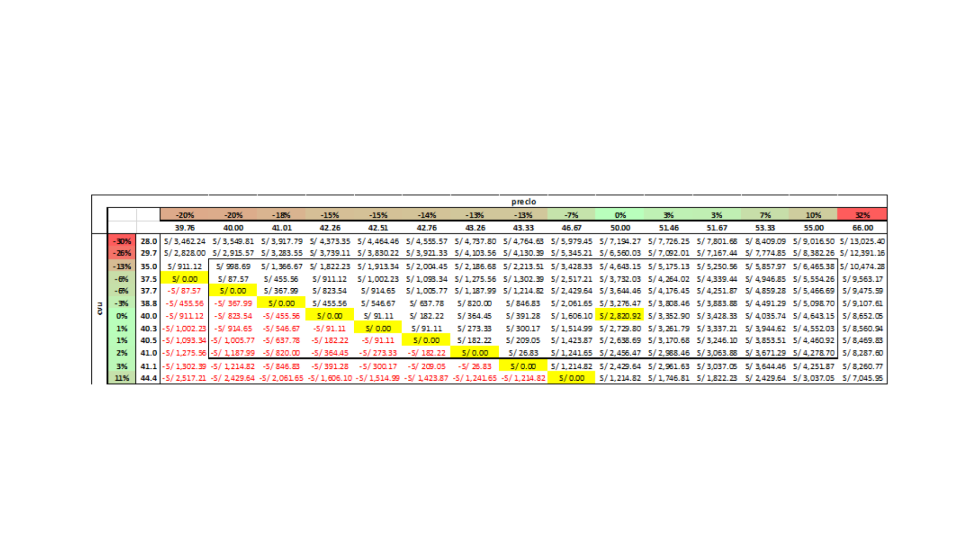Click the precio header label
Viewport: 980px width, 551px height.
coord(523,202)
